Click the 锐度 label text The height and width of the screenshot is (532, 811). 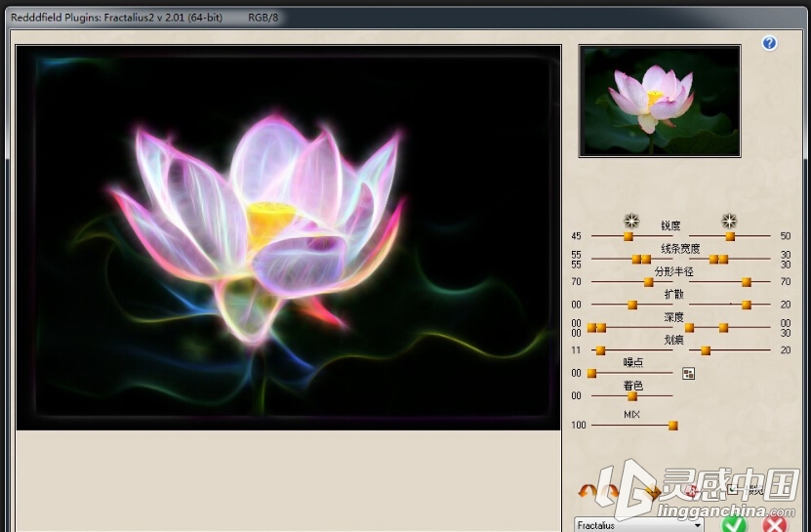pyautogui.click(x=670, y=225)
